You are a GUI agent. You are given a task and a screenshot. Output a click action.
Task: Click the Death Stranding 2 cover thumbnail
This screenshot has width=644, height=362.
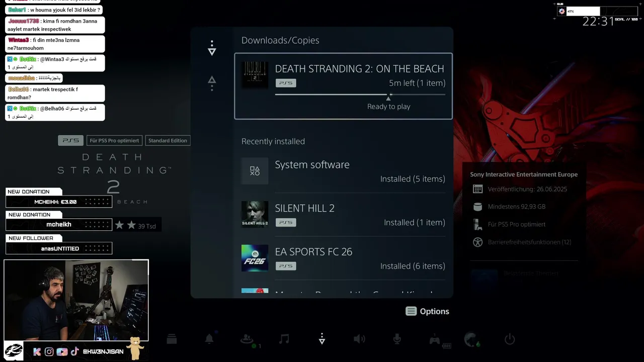tap(255, 74)
